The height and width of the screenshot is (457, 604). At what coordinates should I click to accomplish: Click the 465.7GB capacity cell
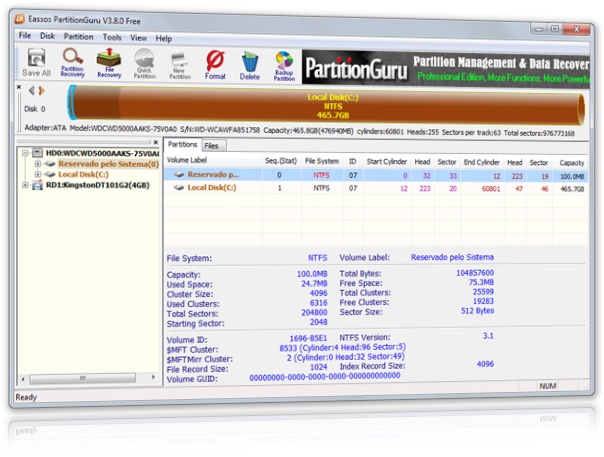[x=572, y=189]
